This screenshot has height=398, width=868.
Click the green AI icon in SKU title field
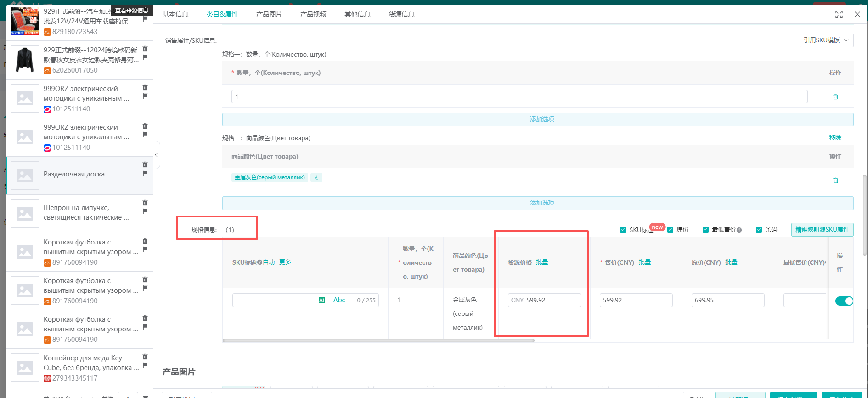[321, 300]
